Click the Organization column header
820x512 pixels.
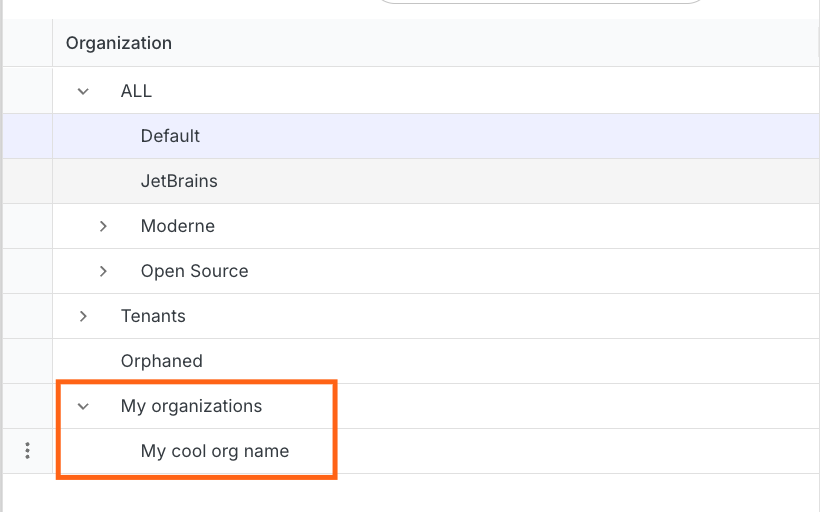pos(119,43)
